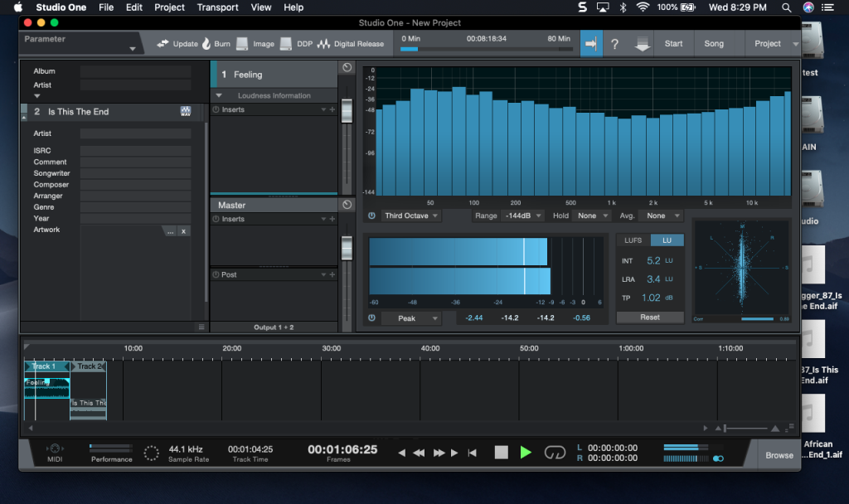Image resolution: width=849 pixels, height=504 pixels.
Task: Expand disc metadata arrow below Artist
Action: tap(36, 96)
